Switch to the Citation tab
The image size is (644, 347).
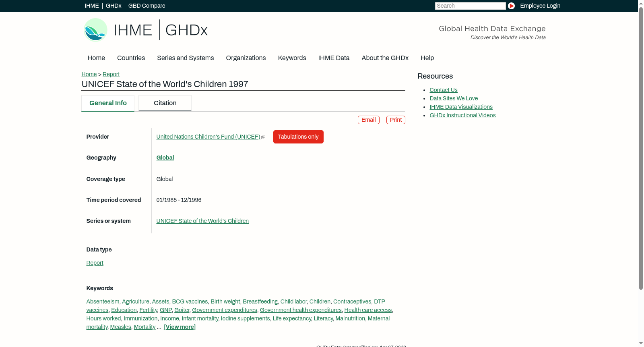(165, 103)
